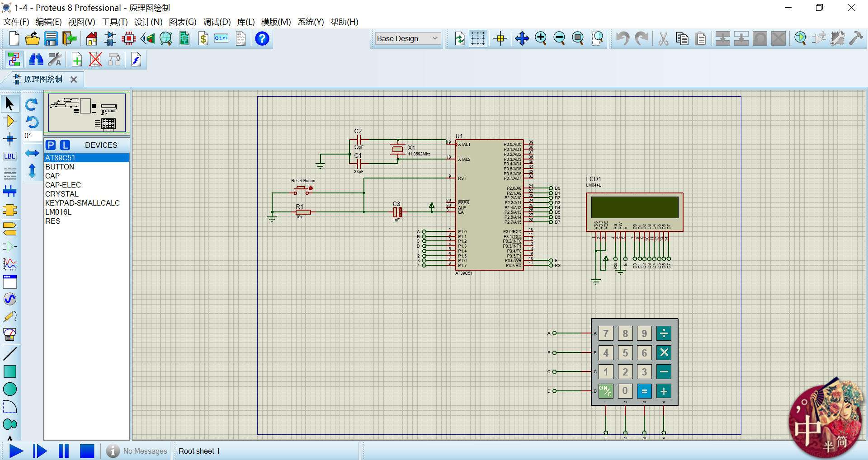
Task: Toggle the grid display button
Action: pyautogui.click(x=478, y=39)
